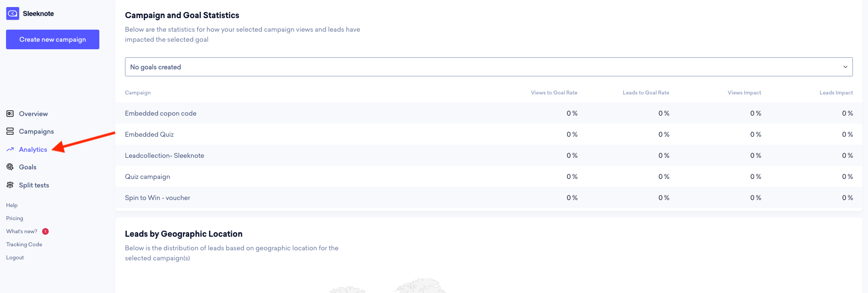Create a new campaign

53,39
